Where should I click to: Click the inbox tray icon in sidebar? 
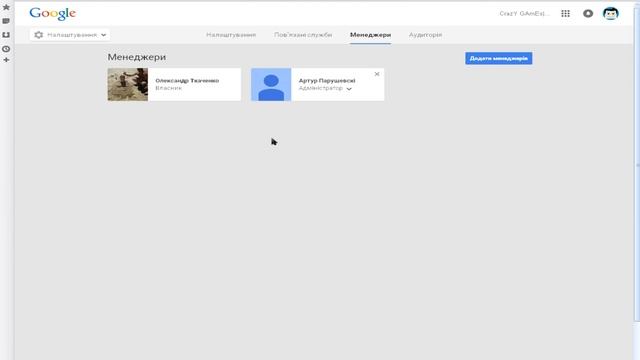[6, 35]
